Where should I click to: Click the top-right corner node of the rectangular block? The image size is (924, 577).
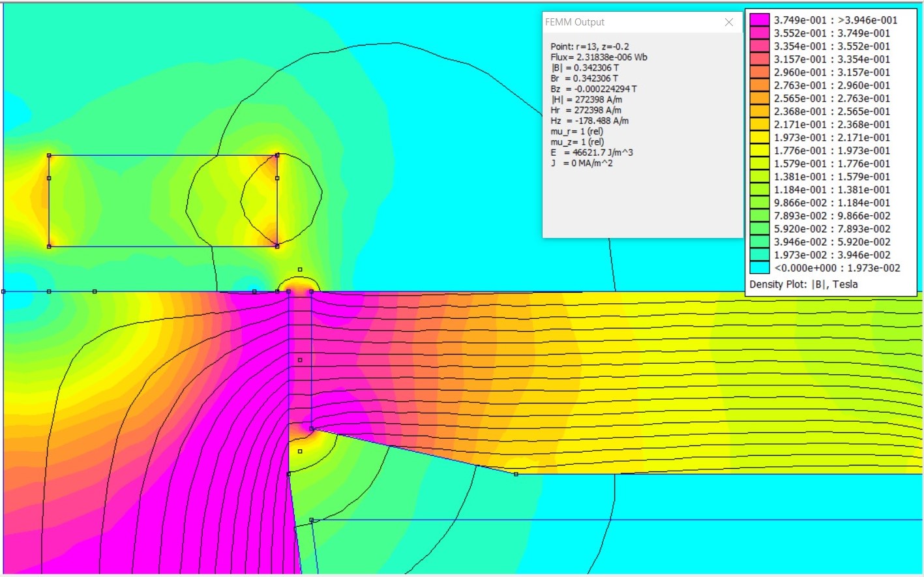click(x=277, y=155)
